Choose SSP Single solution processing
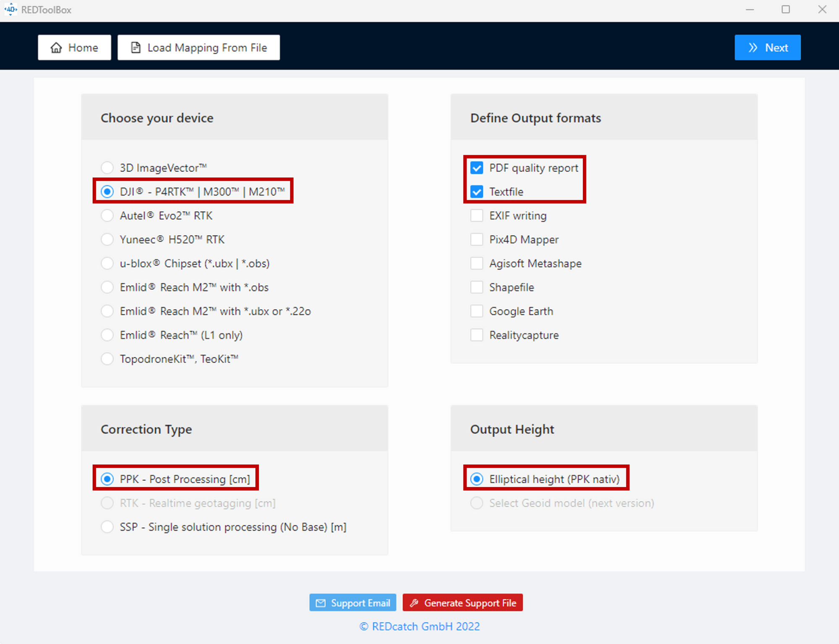The height and width of the screenshot is (644, 839). coord(107,527)
